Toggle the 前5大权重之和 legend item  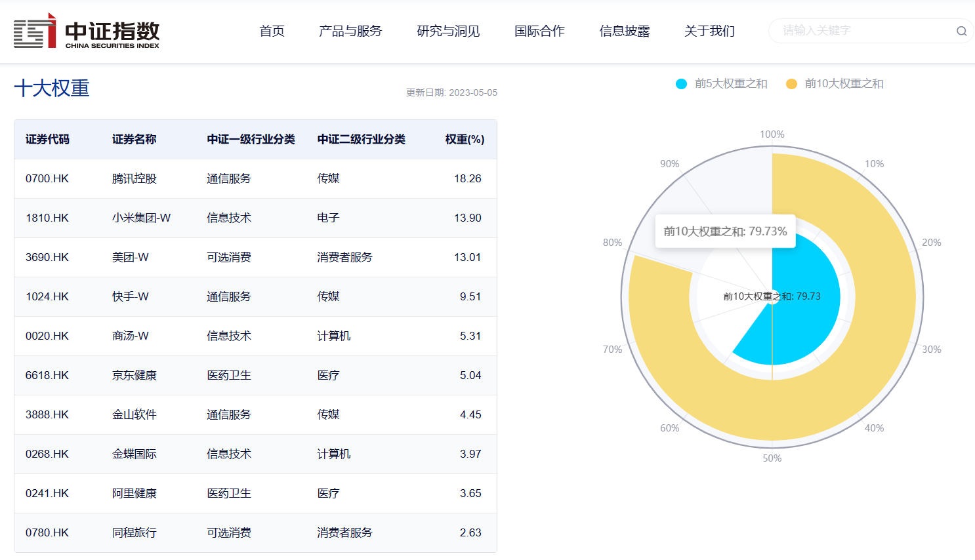[722, 84]
